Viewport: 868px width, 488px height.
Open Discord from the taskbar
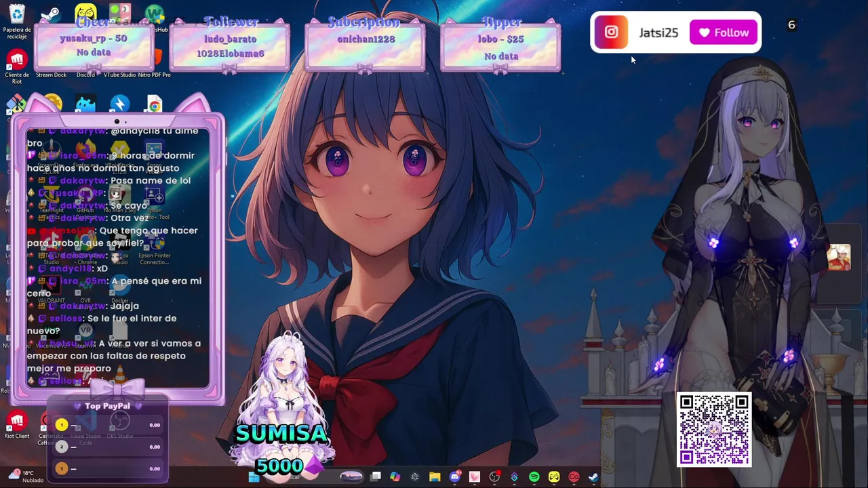[454, 477]
